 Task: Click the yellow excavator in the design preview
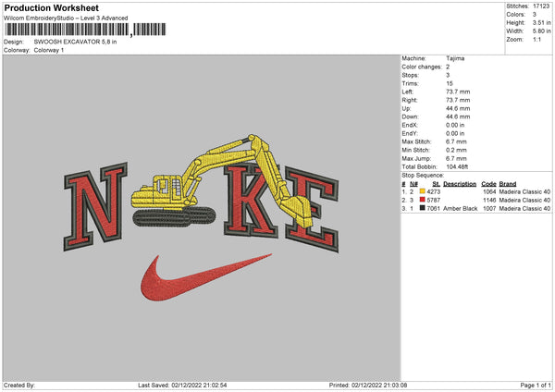(223, 182)
